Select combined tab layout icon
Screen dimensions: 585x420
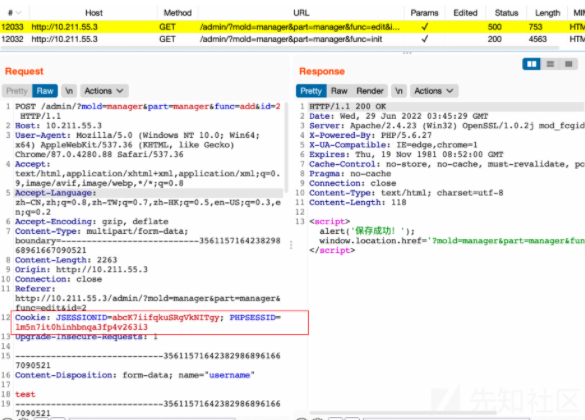[x=568, y=64]
